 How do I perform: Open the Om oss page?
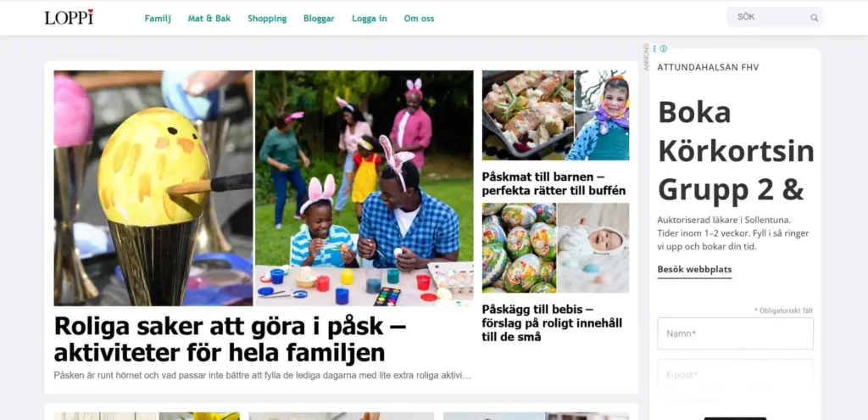pyautogui.click(x=419, y=19)
